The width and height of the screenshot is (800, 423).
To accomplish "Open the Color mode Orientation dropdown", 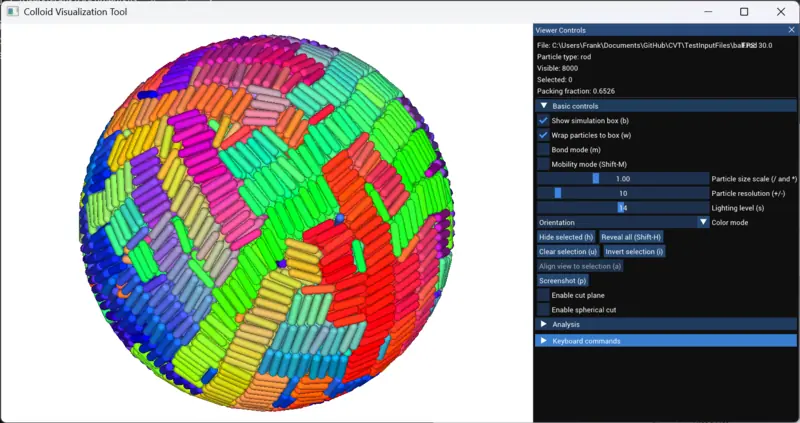I will click(703, 222).
